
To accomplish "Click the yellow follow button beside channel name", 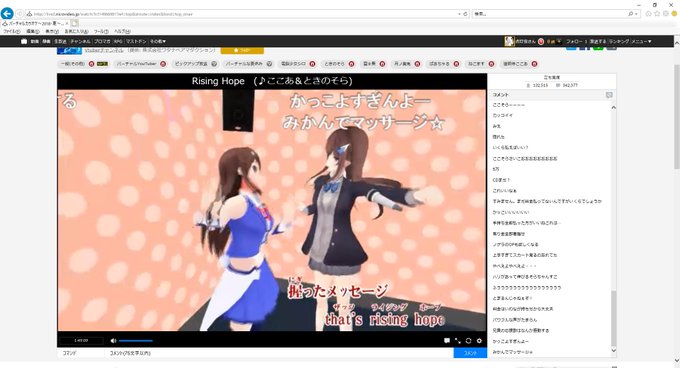I will (242, 50).
